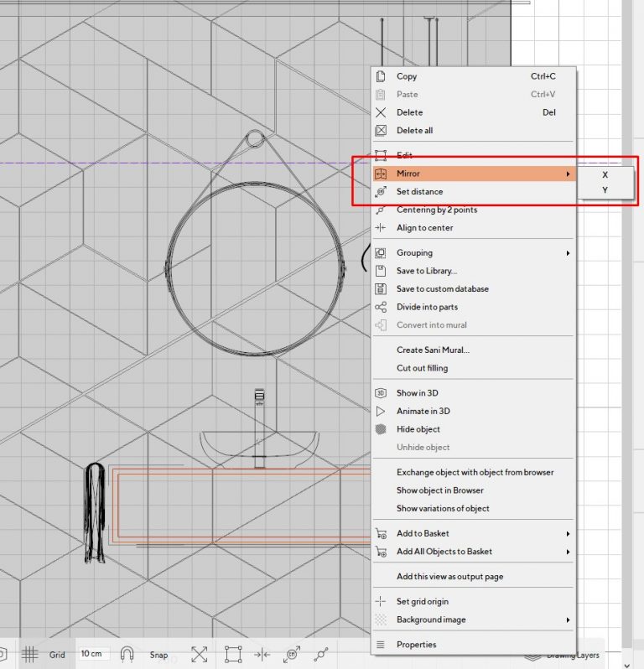Image resolution: width=644 pixels, height=669 pixels.
Task: Click the Show in 3D icon
Action: click(381, 393)
